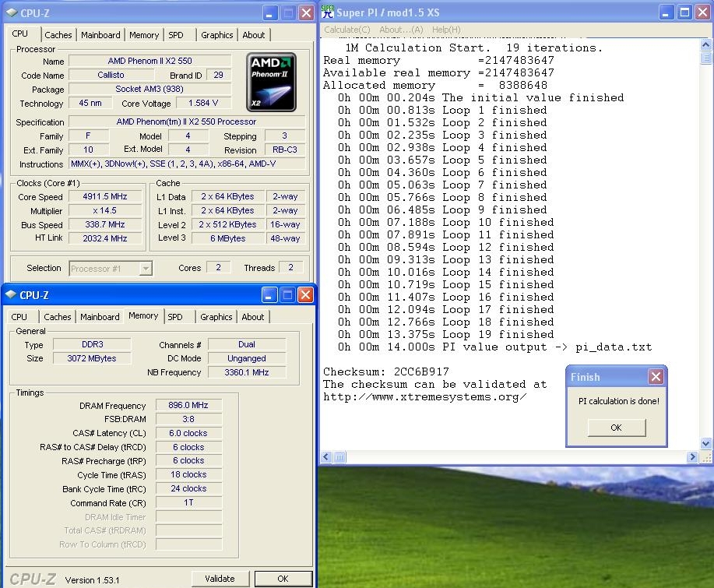Screen dimensions: 714x588
Task: Switch to Caches tab in top CPU-Z
Action: point(58,35)
